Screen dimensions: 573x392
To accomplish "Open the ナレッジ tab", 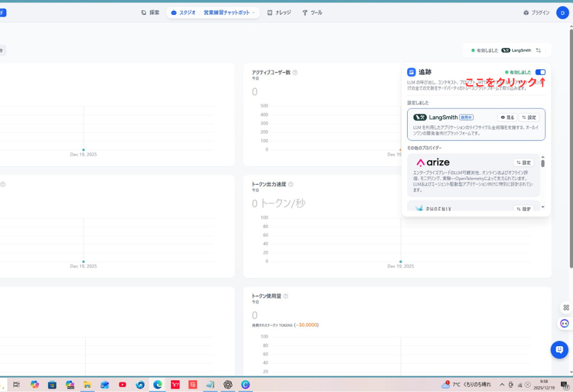I will (274, 12).
